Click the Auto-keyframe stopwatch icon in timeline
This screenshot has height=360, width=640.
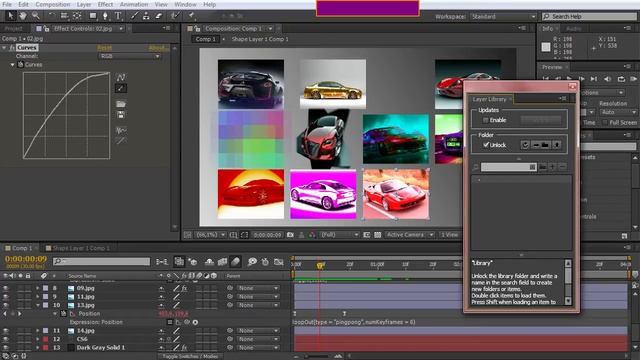(x=265, y=262)
